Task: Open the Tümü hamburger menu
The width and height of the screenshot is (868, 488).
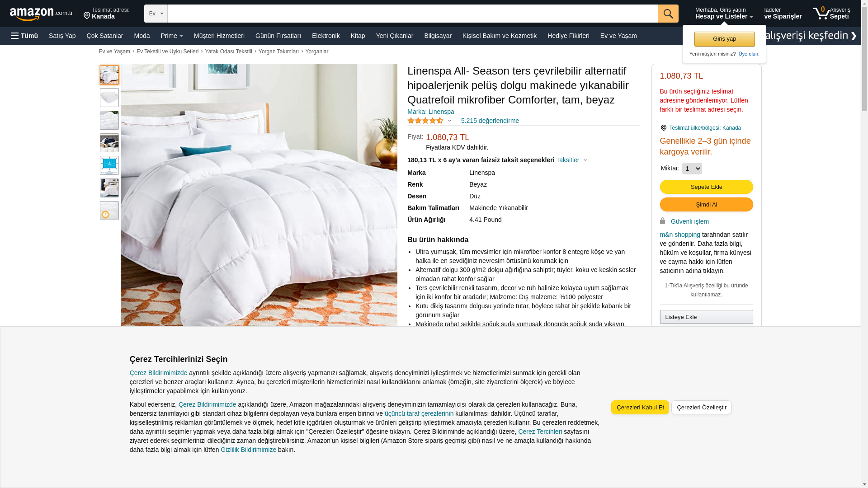Action: [x=24, y=36]
